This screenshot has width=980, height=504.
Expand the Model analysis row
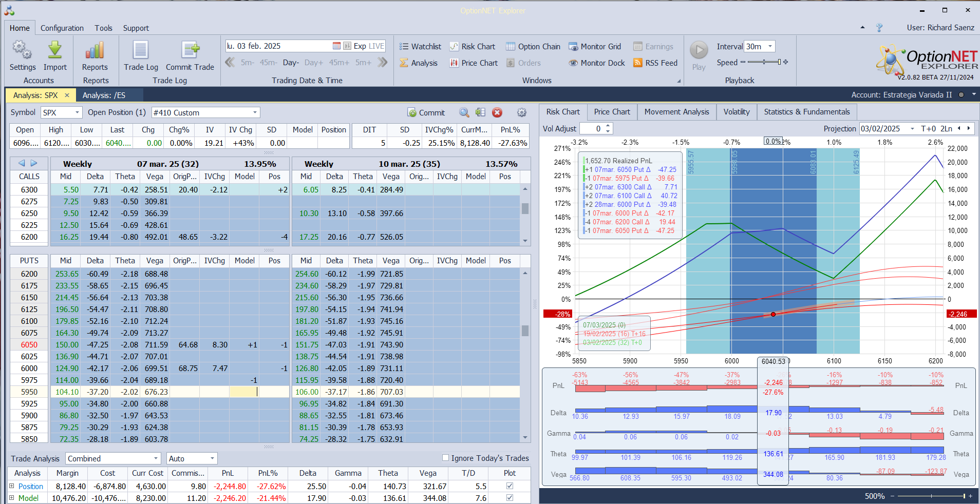tap(11, 497)
